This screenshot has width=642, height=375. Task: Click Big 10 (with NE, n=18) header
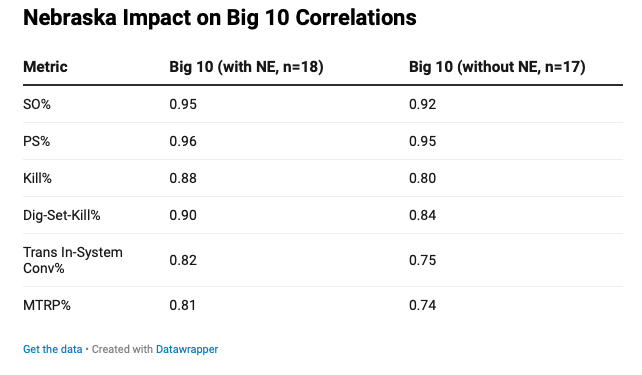coord(246,67)
